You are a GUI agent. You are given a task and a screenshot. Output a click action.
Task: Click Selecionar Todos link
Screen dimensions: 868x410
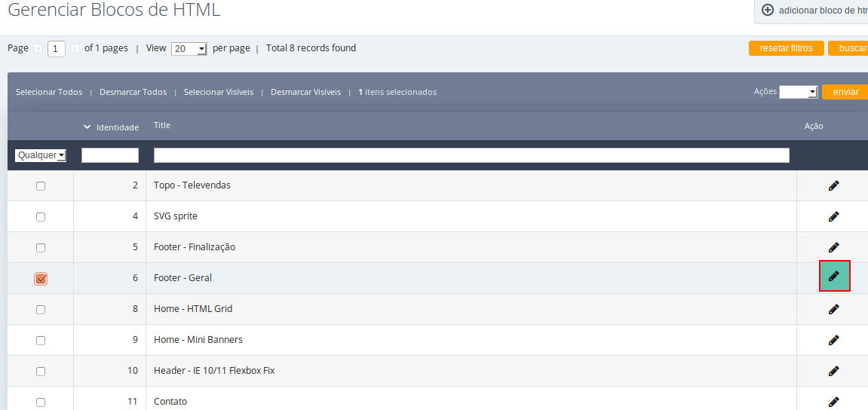(x=49, y=92)
